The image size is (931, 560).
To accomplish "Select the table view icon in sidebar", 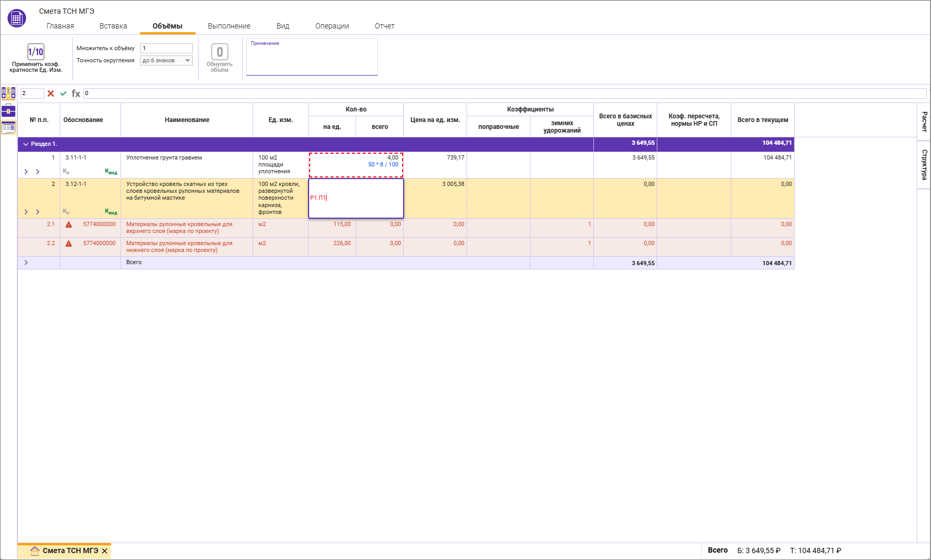I will click(8, 127).
